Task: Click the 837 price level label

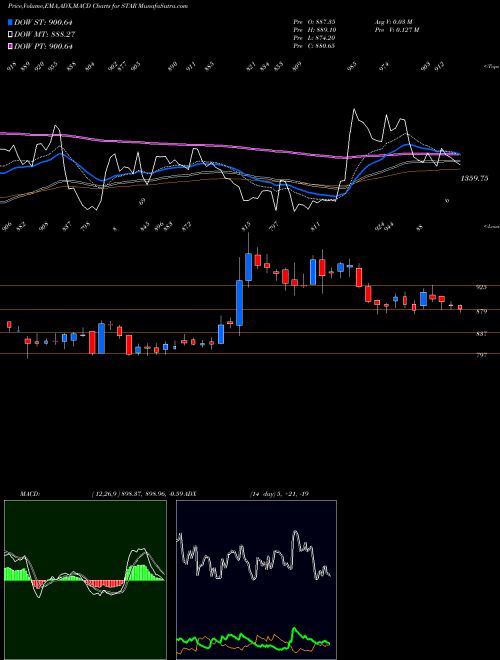Action: point(481,333)
